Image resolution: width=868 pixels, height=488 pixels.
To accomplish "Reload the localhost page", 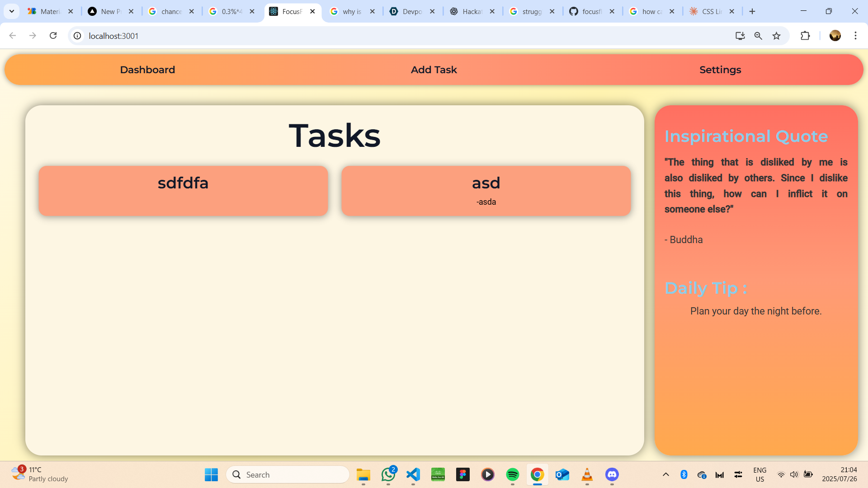I will click(x=53, y=36).
